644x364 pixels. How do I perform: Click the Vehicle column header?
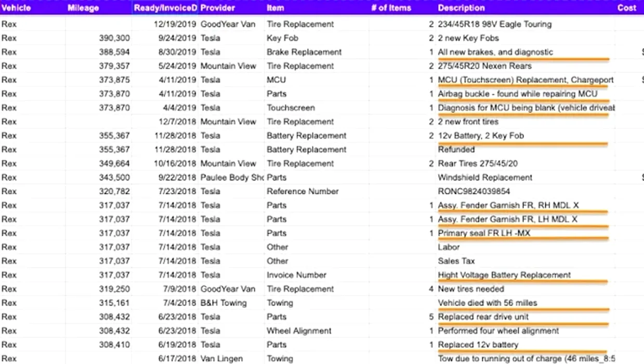[16, 8]
